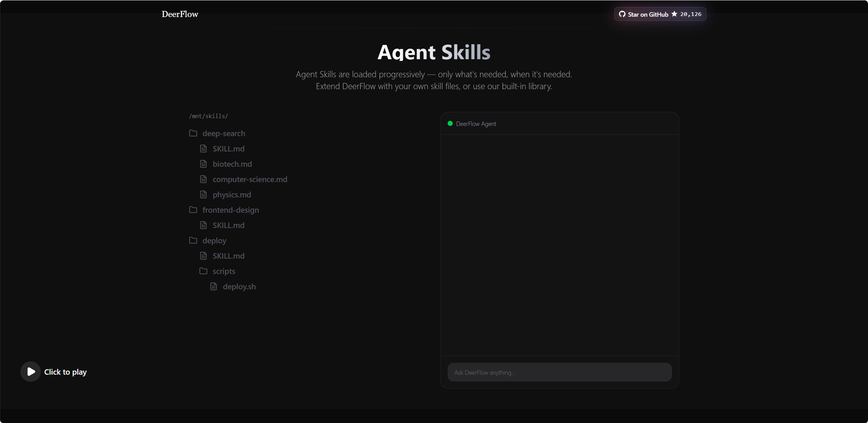
Task: Click the deploy folder icon
Action: click(193, 240)
